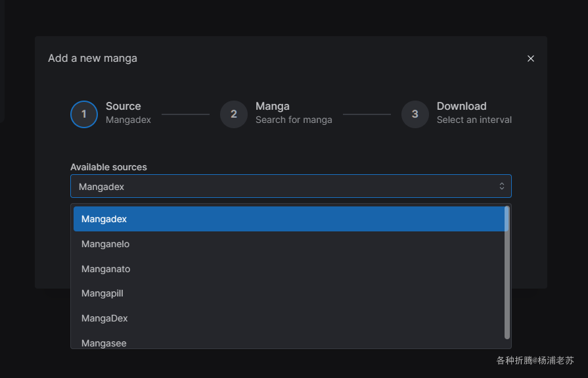Image resolution: width=588 pixels, height=378 pixels.
Task: Go to the Manga step label
Action: pos(273,106)
